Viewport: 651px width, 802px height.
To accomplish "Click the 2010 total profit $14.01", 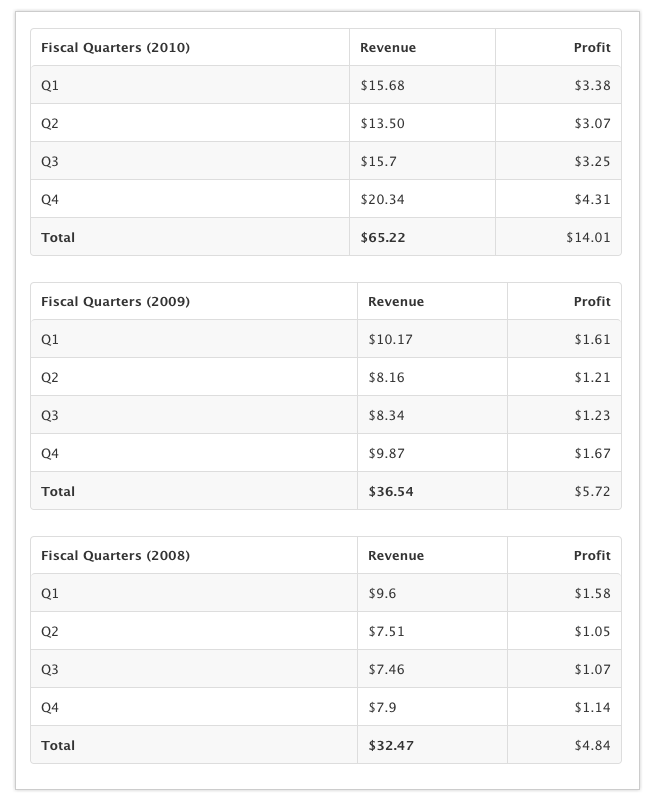I will pos(588,237).
